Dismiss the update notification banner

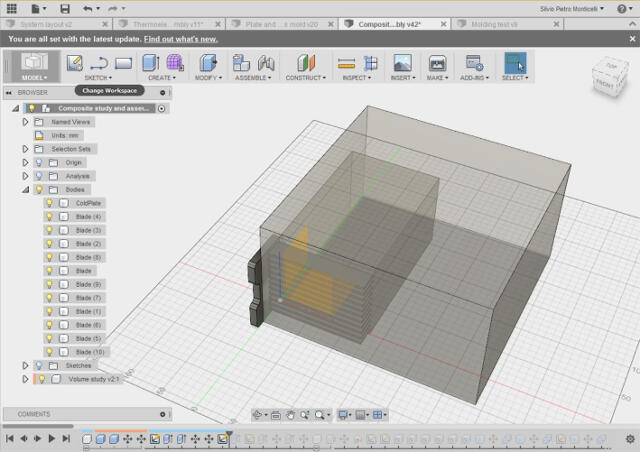click(632, 39)
